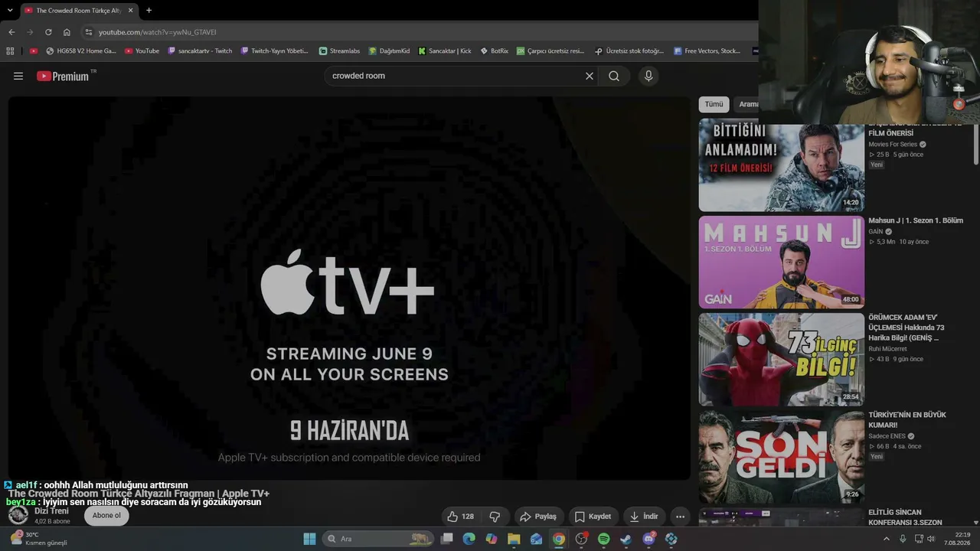The height and width of the screenshot is (551, 980).
Task: Open the Dizi Treni channel name
Action: pyautogui.click(x=51, y=511)
